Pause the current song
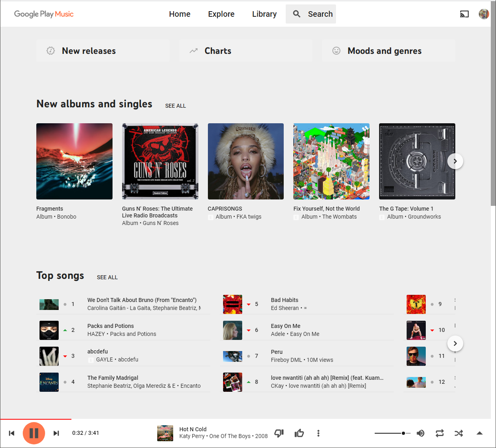Viewport: 496px width, 448px height. tap(34, 433)
